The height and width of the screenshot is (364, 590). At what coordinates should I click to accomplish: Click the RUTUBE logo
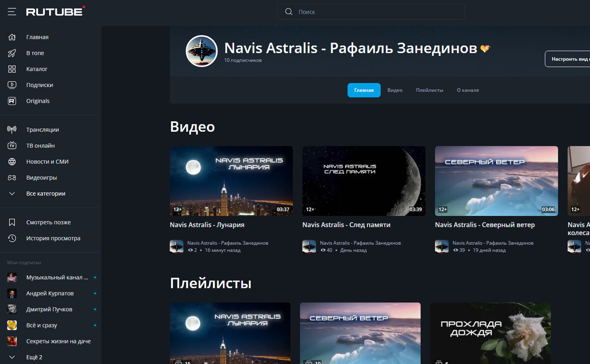56,11
